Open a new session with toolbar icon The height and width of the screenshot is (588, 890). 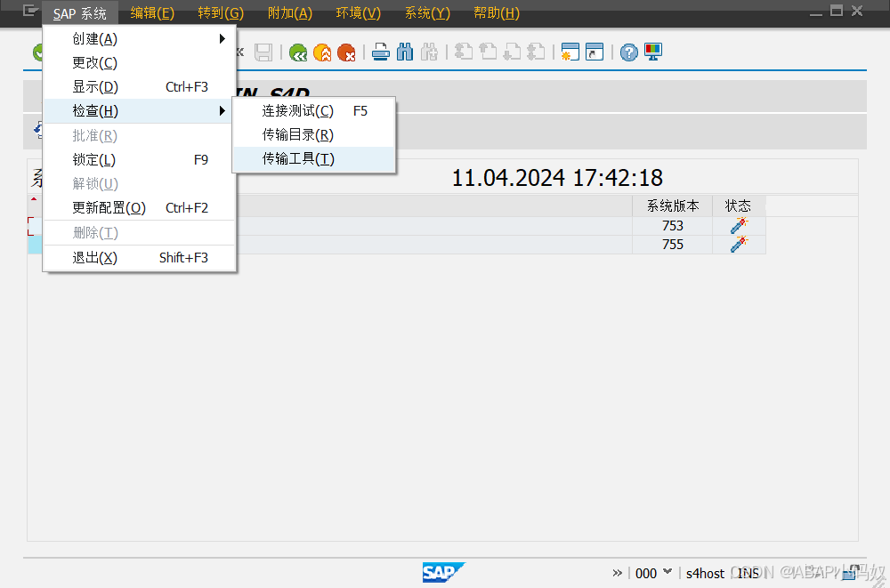[570, 52]
